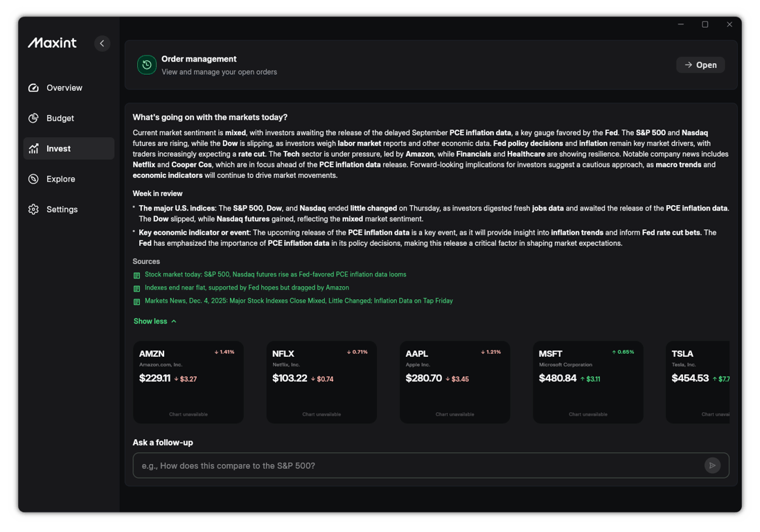Click the Budget pie chart icon
The width and height of the screenshot is (760, 532).
(33, 118)
